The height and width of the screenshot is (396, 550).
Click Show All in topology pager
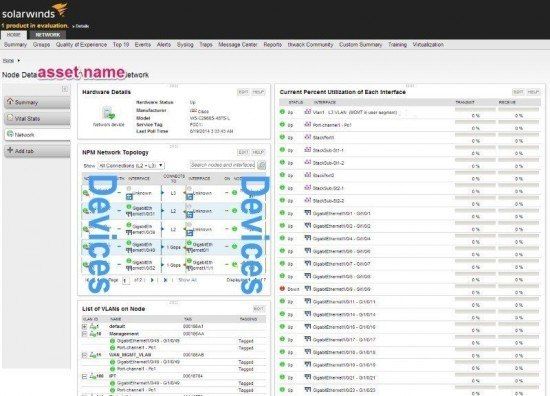pyautogui.click(x=188, y=280)
